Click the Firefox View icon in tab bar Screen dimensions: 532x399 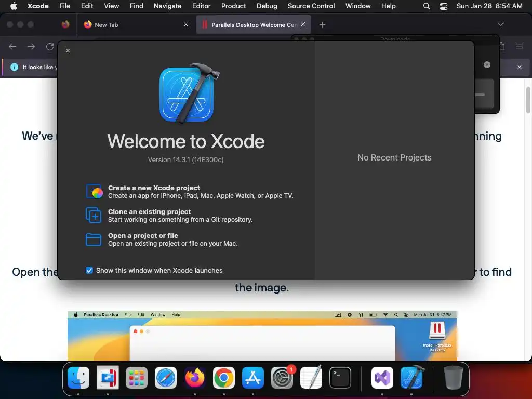pos(65,24)
